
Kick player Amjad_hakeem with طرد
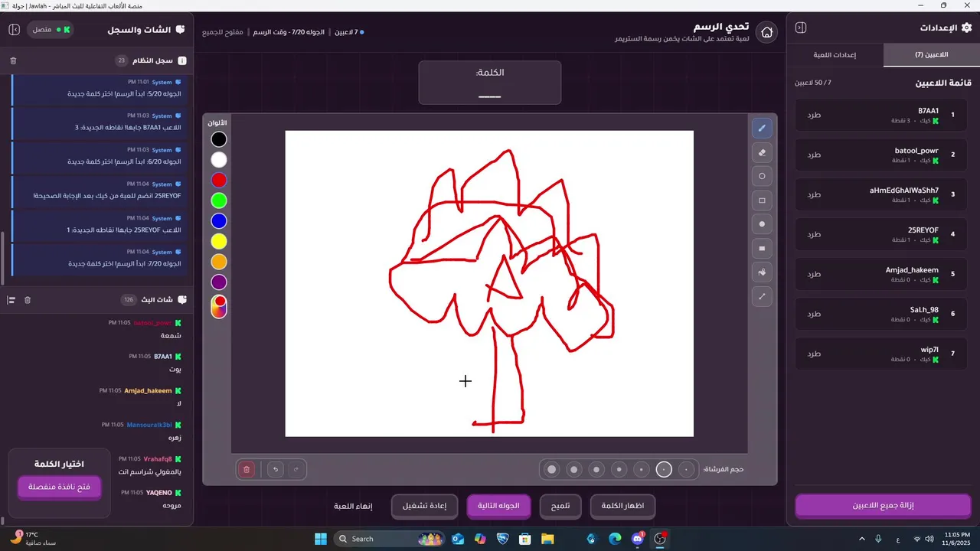[x=814, y=274]
